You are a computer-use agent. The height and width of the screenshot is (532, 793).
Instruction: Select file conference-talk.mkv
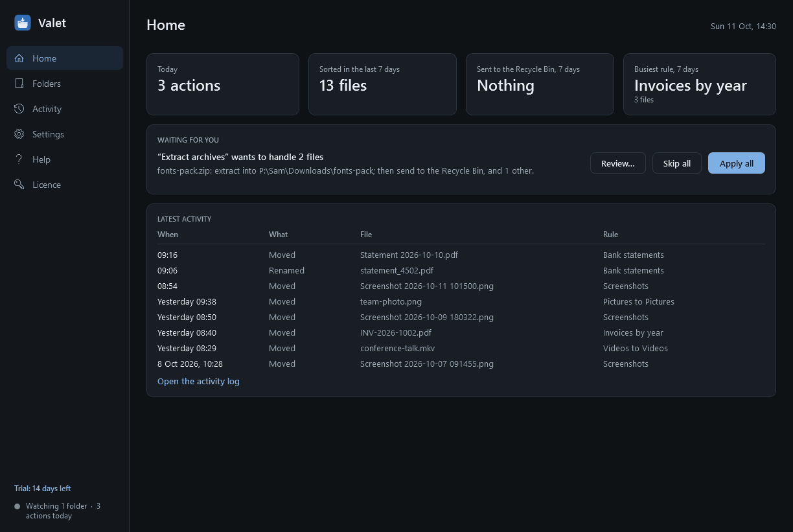(x=398, y=349)
